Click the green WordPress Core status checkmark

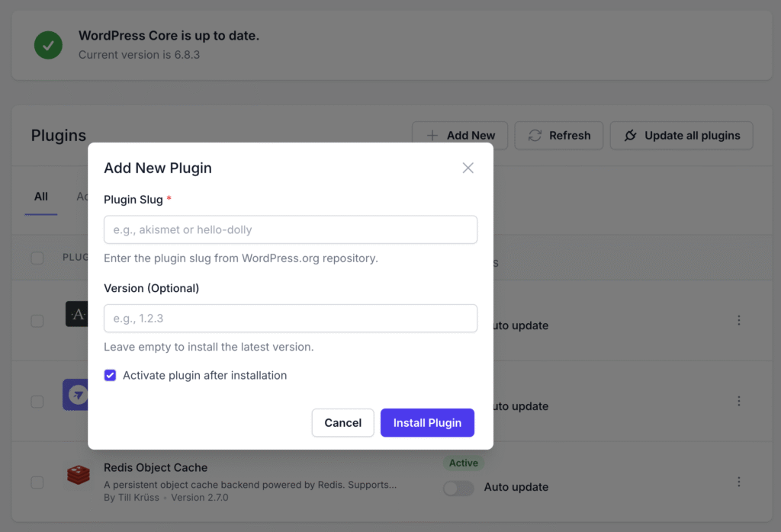(49, 45)
